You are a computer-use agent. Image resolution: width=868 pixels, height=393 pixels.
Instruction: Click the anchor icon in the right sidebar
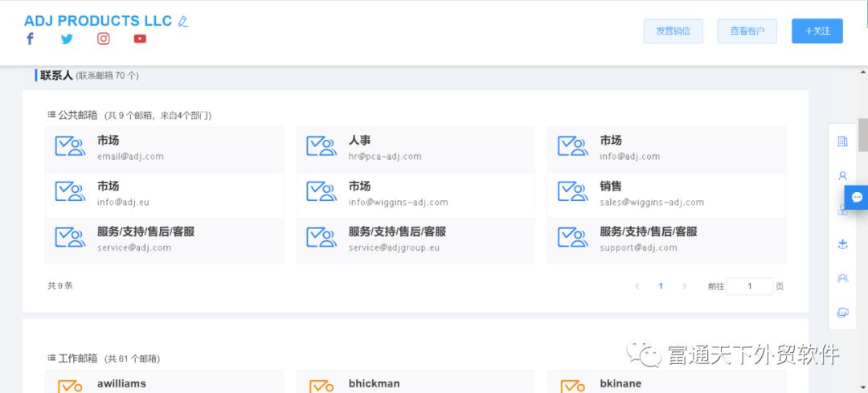point(842,244)
